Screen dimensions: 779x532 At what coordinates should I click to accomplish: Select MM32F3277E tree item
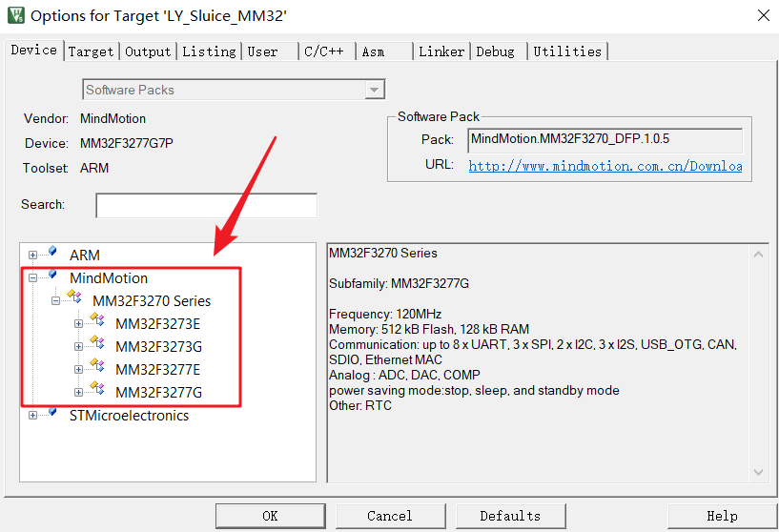click(x=157, y=370)
